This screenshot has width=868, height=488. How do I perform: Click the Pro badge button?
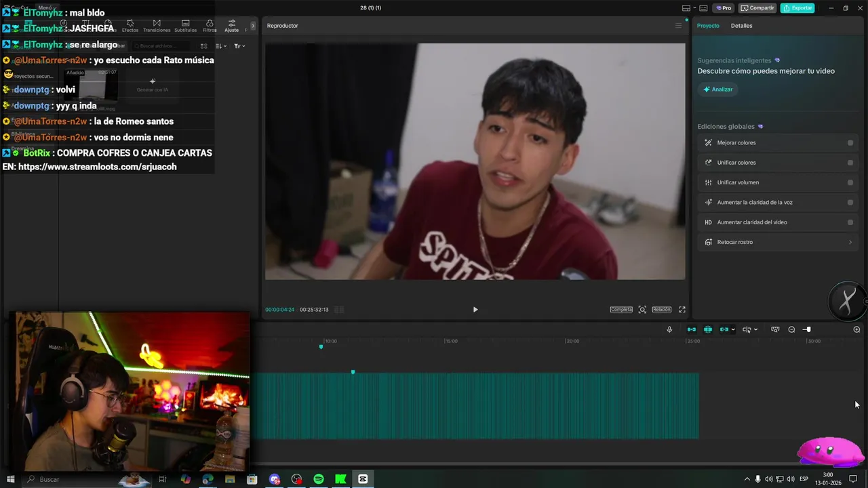[x=724, y=8]
